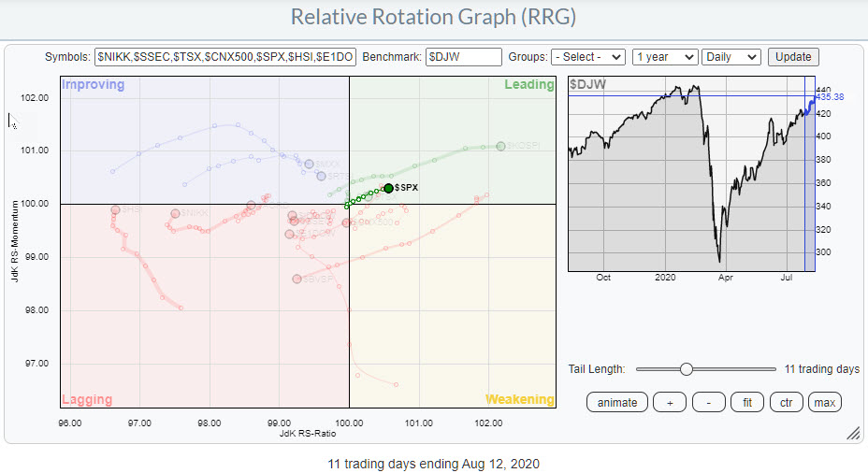Open the Daily period dropdown
This screenshot has width=868, height=473.
coord(731,57)
